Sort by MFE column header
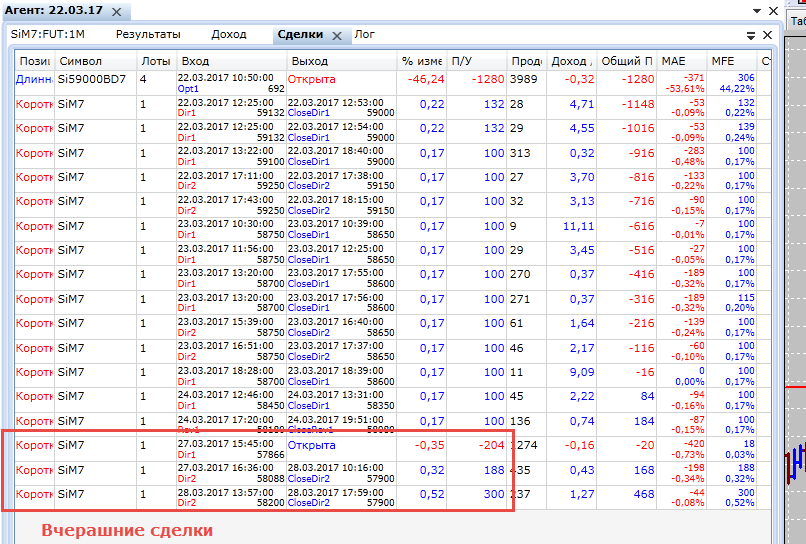This screenshot has height=544, width=806. point(731,61)
